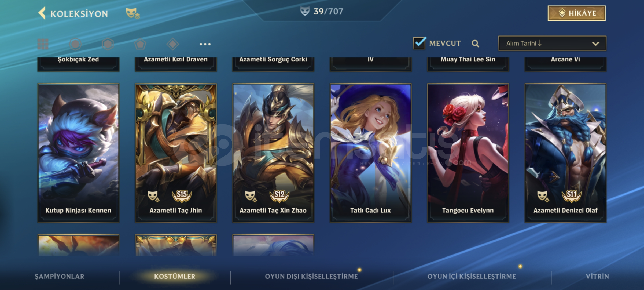This screenshot has width=644, height=290.
Task: Toggle the Mevcut checkbox
Action: pyautogui.click(x=419, y=43)
